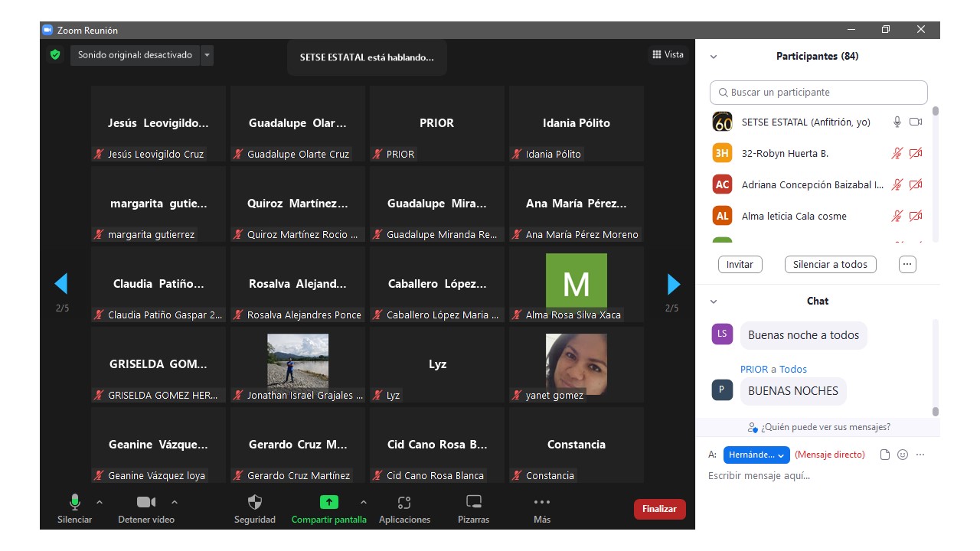980x551 pixels.
Task: Select the Lyz participant tile
Action: (x=437, y=365)
